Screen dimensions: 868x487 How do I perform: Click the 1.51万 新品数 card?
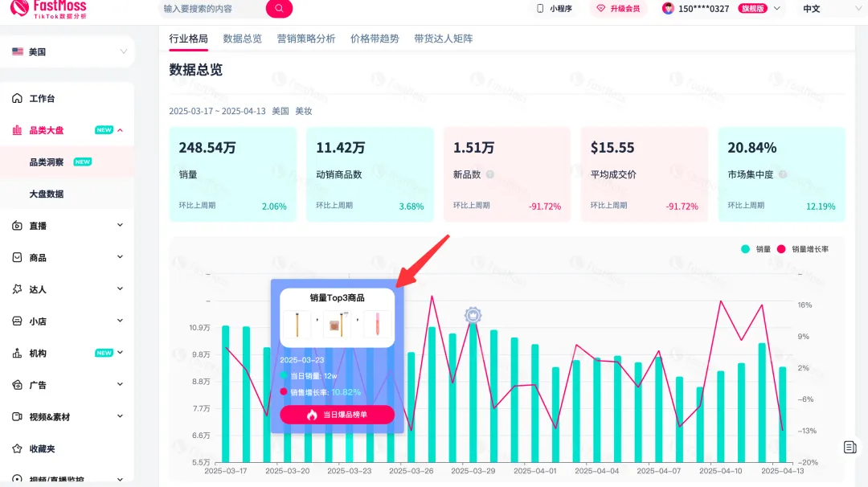(x=507, y=174)
